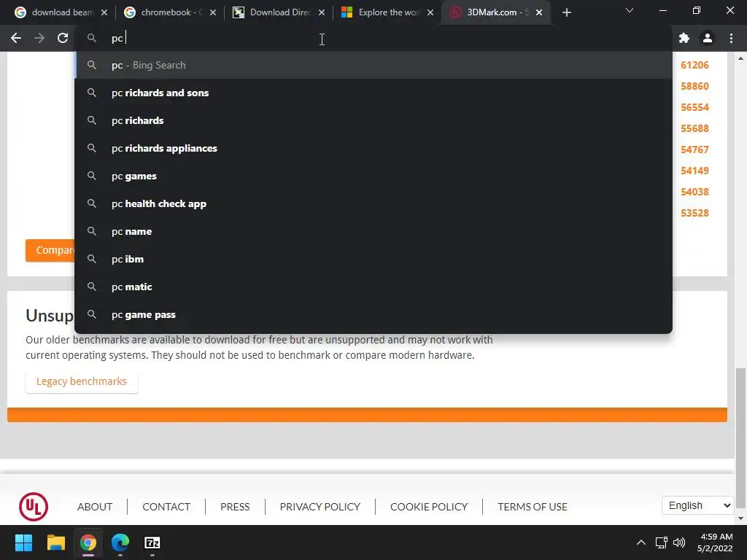Open the English language dropdown
The image size is (747, 560).
click(697, 505)
